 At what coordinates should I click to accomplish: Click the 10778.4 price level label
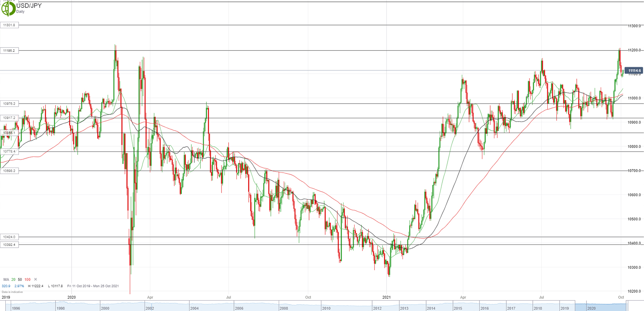[9, 152]
